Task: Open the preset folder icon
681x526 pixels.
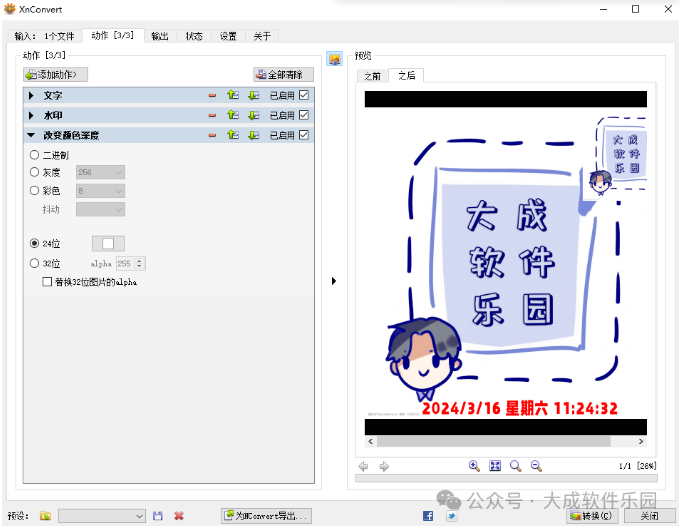Action: coord(45,516)
